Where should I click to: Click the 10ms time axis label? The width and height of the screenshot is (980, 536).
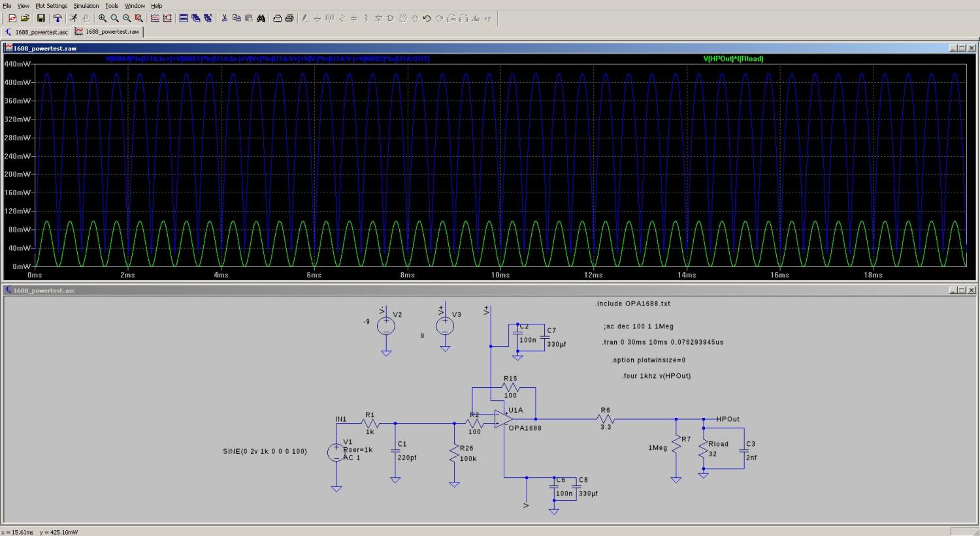point(500,275)
